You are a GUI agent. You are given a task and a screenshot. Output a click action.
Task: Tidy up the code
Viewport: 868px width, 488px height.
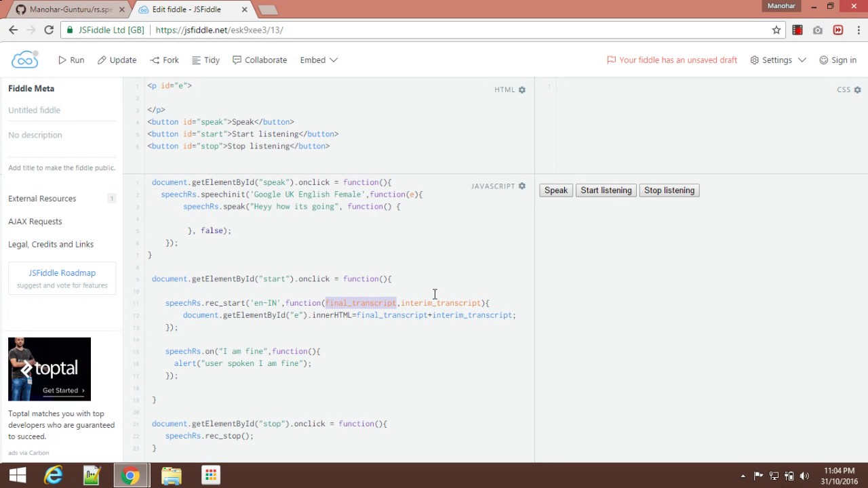point(205,60)
